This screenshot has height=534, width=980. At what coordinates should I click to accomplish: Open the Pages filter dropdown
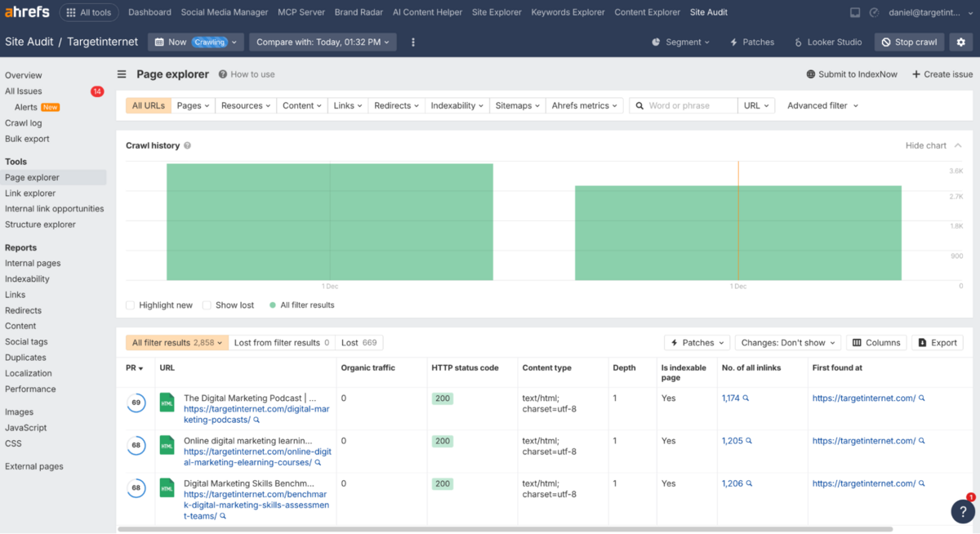coord(194,105)
